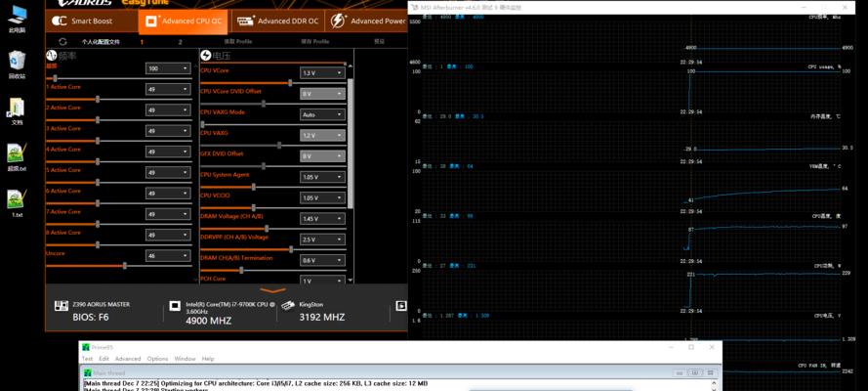Click the Prime95 title bar icon
This screenshot has height=391, width=868.
pos(85,347)
